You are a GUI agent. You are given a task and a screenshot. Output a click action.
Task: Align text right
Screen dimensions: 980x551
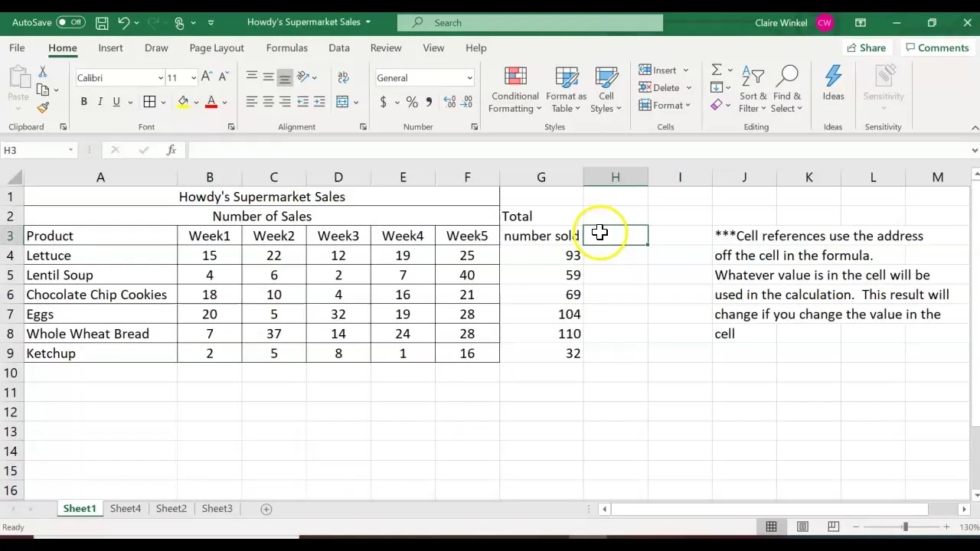(285, 102)
